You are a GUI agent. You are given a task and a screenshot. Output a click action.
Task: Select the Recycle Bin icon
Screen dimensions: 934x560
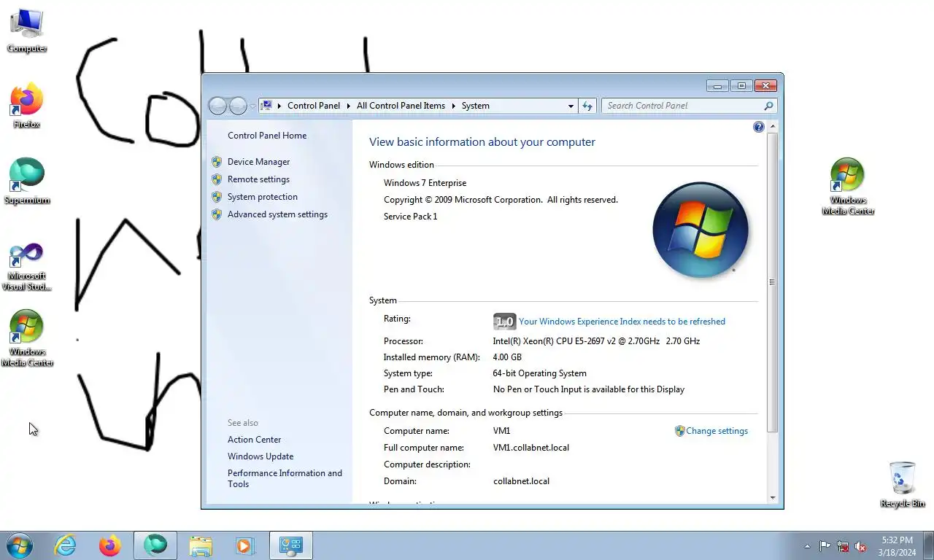click(x=903, y=484)
